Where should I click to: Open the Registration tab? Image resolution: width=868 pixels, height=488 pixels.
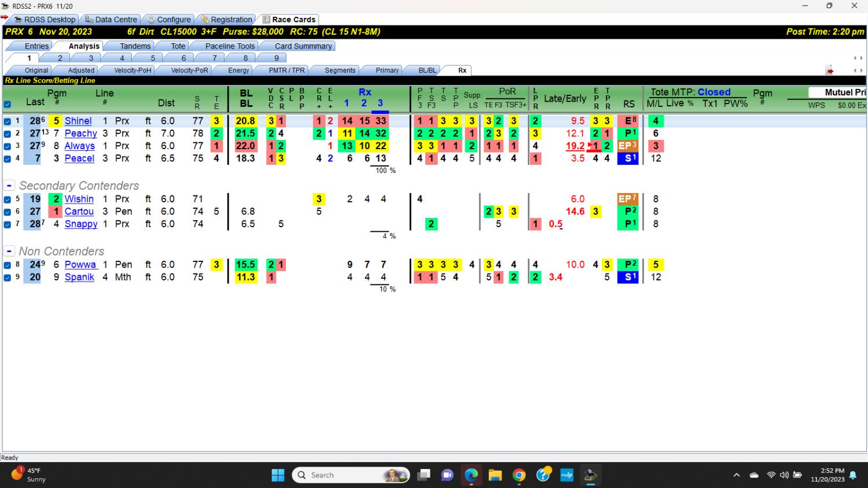(x=226, y=19)
